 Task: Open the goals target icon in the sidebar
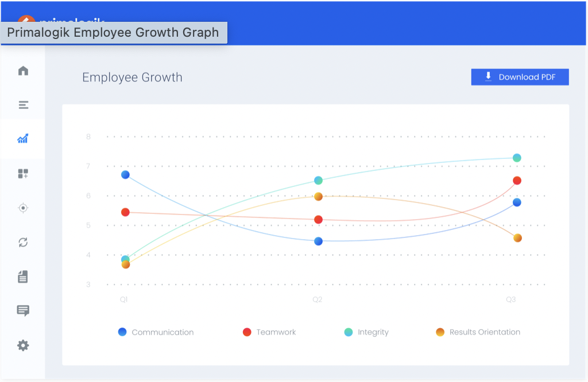[x=22, y=208]
